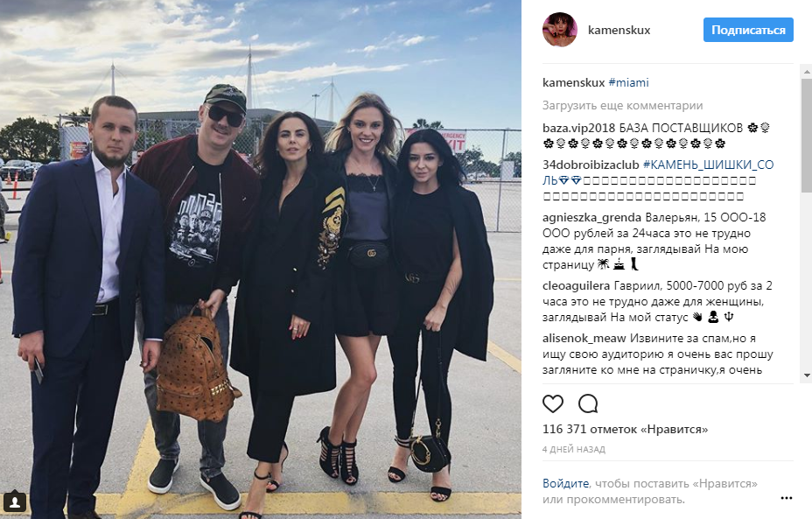Show tagged people icon on the photo
The width and height of the screenshot is (812, 519).
[15, 501]
